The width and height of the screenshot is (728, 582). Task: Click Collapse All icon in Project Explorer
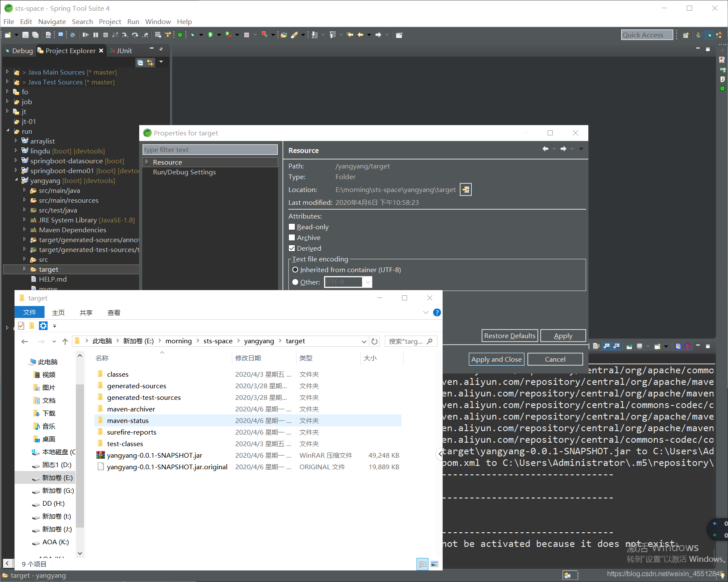[140, 63]
